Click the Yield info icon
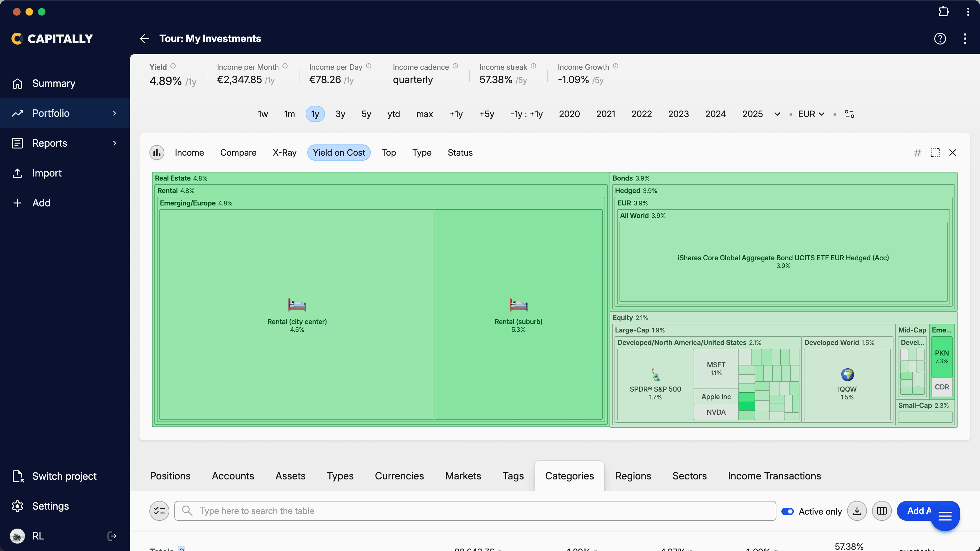This screenshot has width=980, height=551. tap(173, 66)
